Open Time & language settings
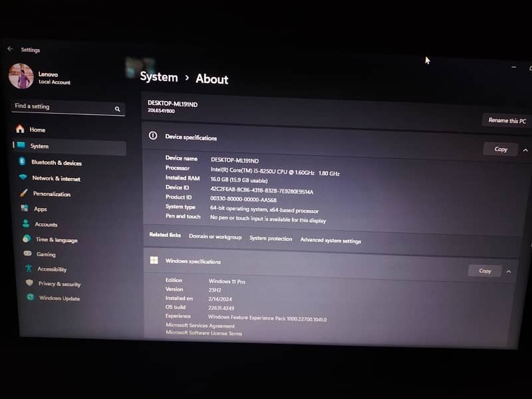 56,240
